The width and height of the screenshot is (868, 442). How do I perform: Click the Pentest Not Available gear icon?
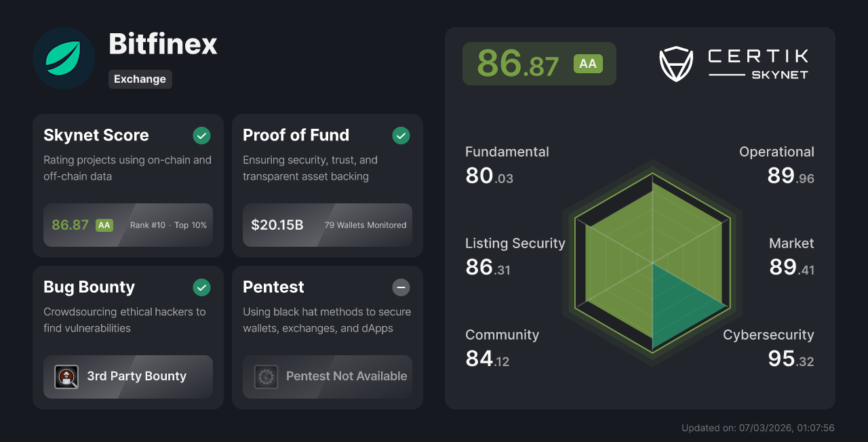click(x=266, y=377)
